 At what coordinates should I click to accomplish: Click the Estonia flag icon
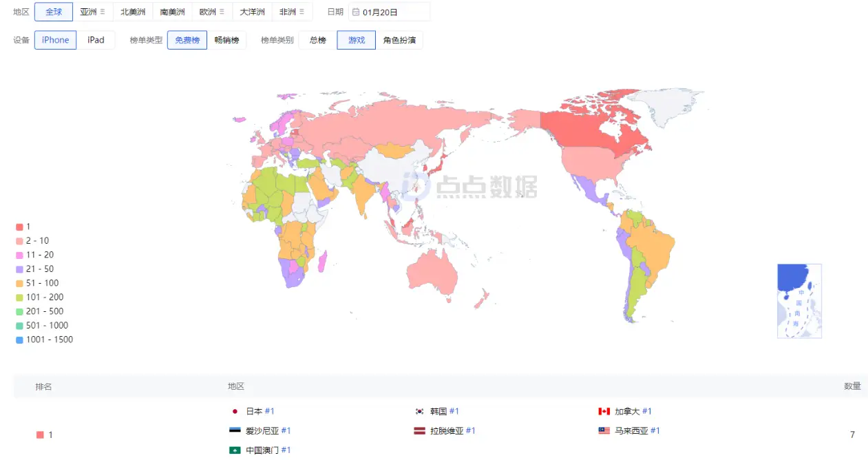(235, 430)
